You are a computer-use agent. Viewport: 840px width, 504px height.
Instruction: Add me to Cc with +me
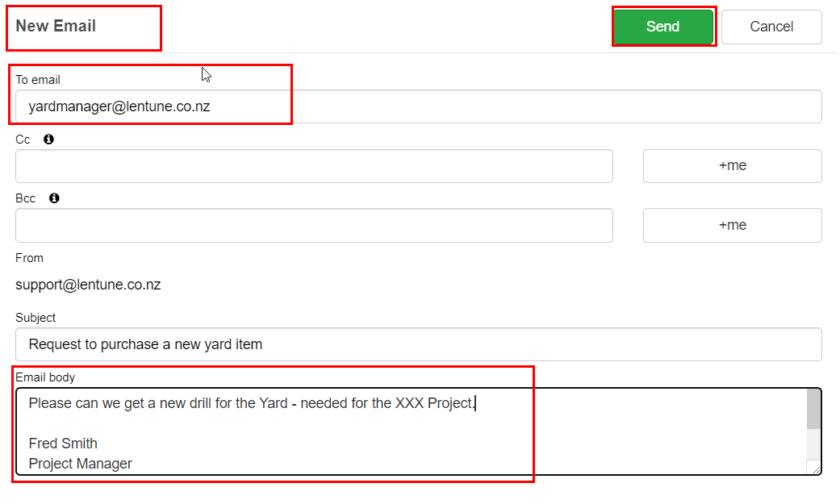(x=733, y=166)
